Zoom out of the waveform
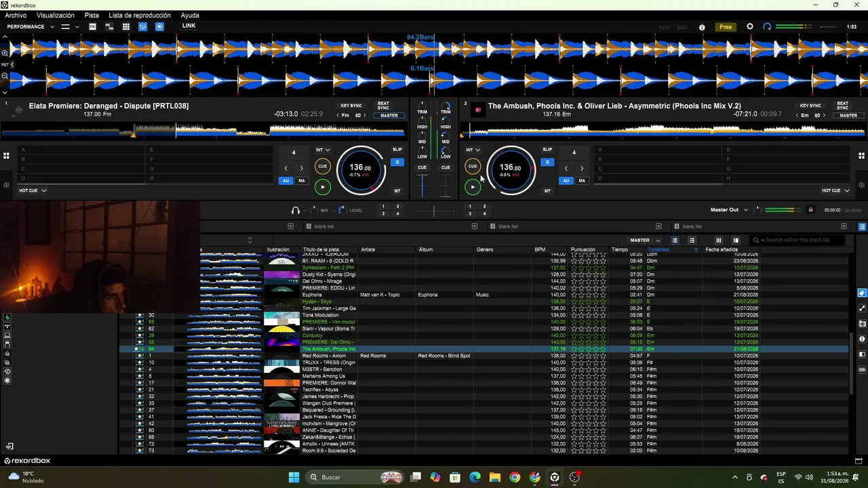 [5, 76]
